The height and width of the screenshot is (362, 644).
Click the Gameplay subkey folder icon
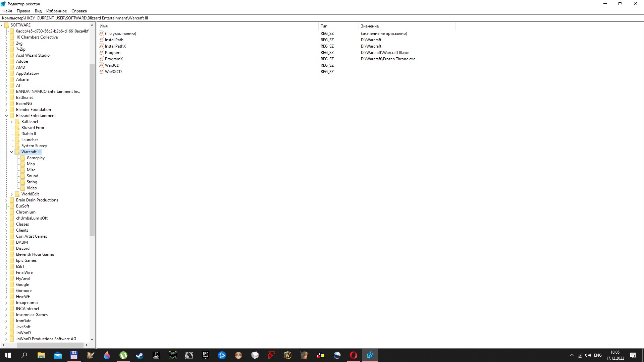pyautogui.click(x=23, y=158)
